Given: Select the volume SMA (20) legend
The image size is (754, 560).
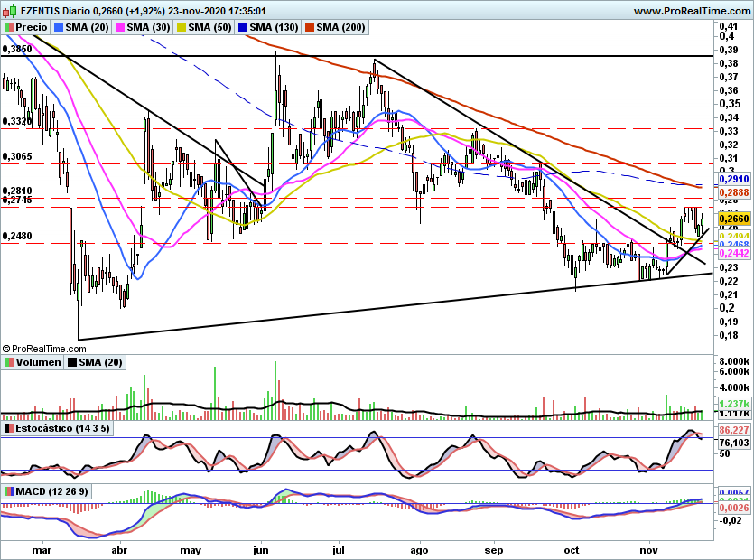Looking at the screenshot, I should coord(95,362).
